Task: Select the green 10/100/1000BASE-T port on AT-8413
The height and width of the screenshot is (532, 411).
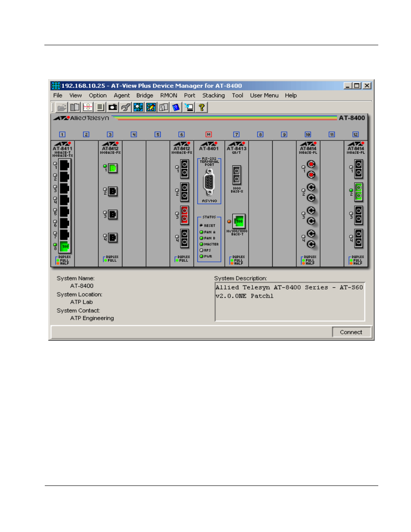Action: (x=239, y=221)
